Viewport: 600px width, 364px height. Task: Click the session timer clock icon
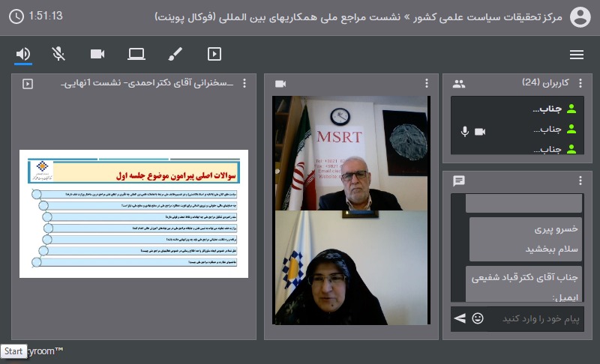tap(16, 16)
